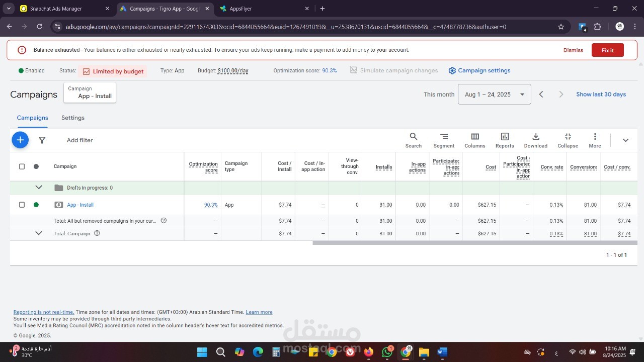This screenshot has height=362, width=644.
Task: Toggle the green status dot of App - Install
Action: pos(36,205)
